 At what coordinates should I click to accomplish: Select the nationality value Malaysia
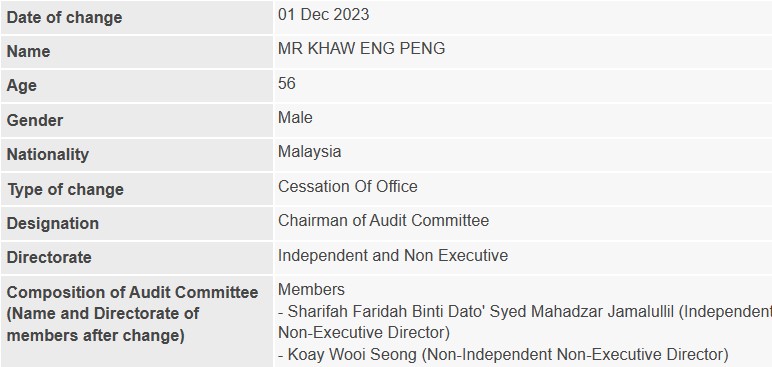pyautogui.click(x=309, y=151)
